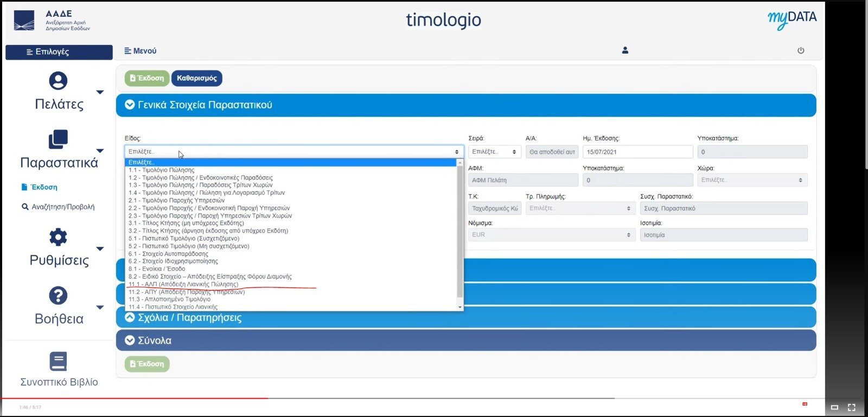This screenshot has width=868, height=417.
Task: Collapse the Γενικά Στοιχεία Παραστατικού section
Action: coord(130,105)
